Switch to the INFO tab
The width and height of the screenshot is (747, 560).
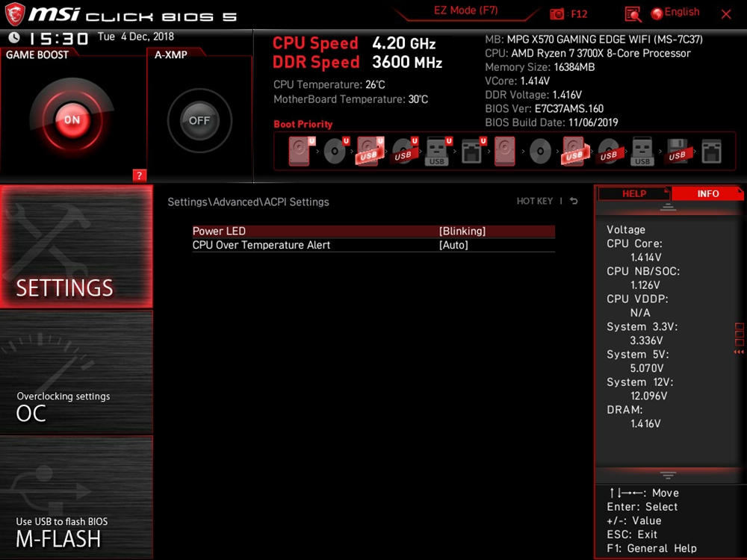coord(707,193)
